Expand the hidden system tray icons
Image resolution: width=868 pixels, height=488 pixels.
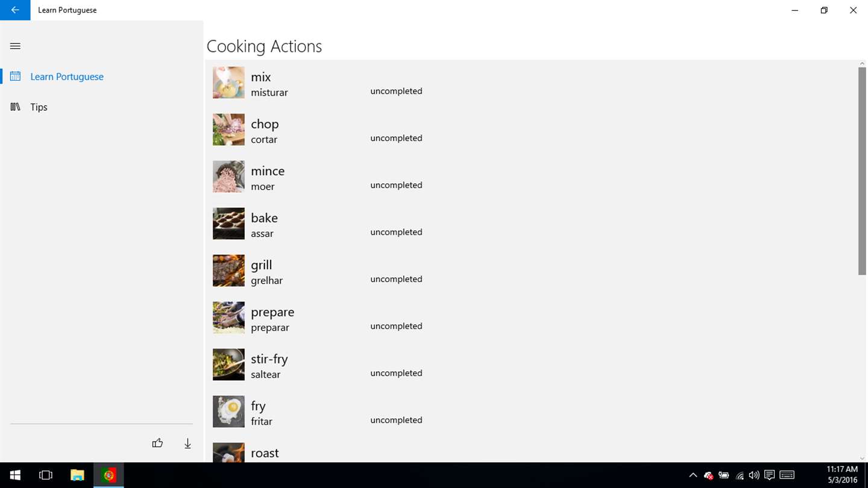coord(693,475)
